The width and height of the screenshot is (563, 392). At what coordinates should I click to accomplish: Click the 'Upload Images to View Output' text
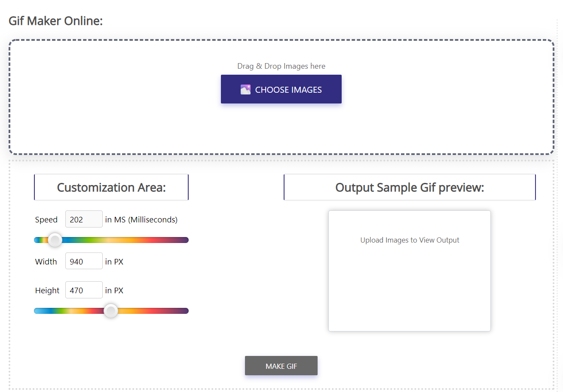[x=410, y=240]
